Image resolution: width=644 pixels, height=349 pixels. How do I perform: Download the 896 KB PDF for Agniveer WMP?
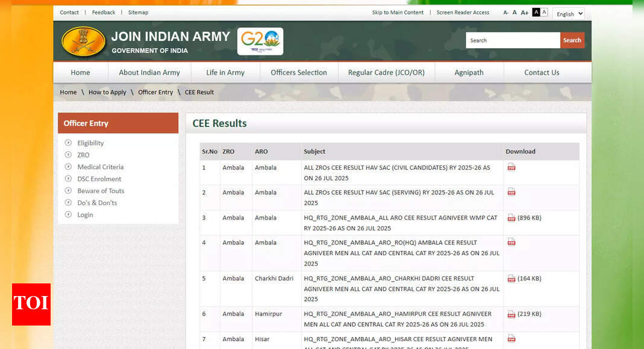[511, 218]
